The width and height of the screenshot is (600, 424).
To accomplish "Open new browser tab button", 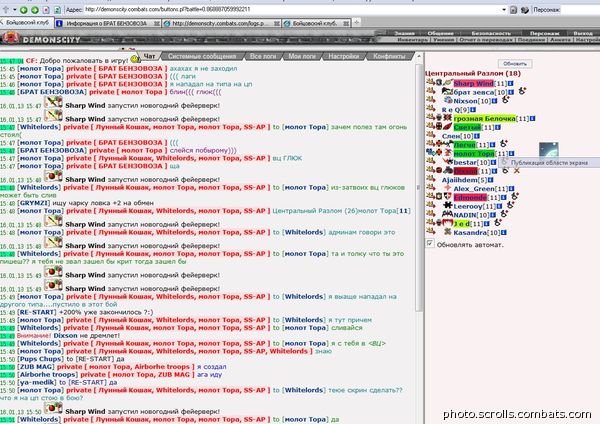I will pyautogui.click(x=356, y=23).
